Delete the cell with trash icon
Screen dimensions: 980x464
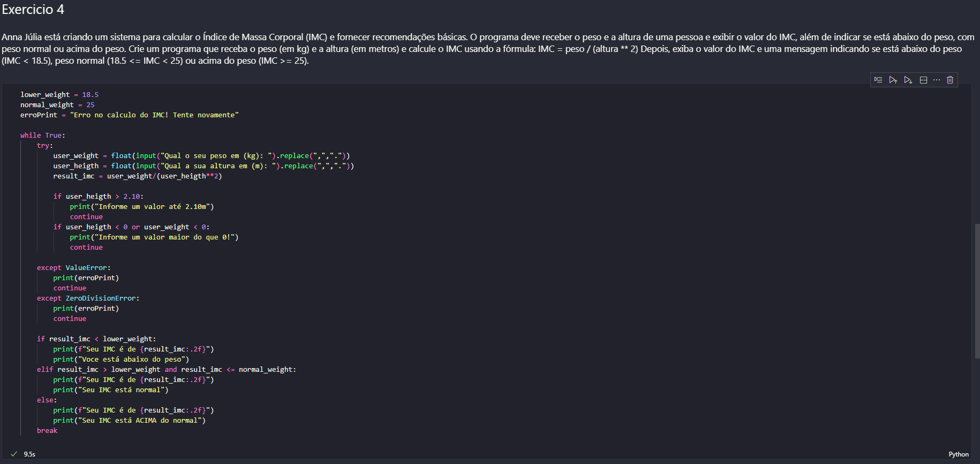tap(950, 80)
